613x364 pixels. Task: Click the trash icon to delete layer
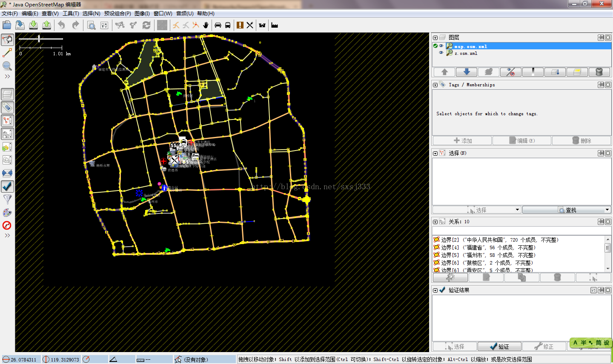coord(599,72)
